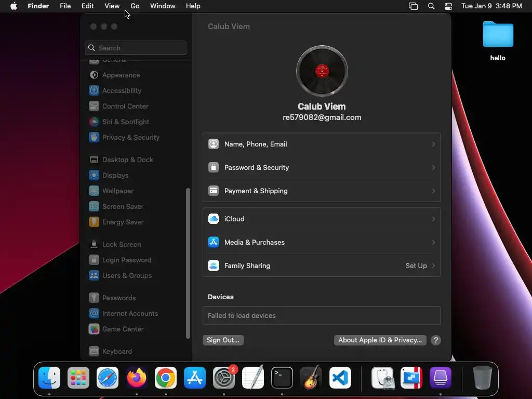Launch Safari from the Dock
532x399 pixels.
(x=108, y=378)
